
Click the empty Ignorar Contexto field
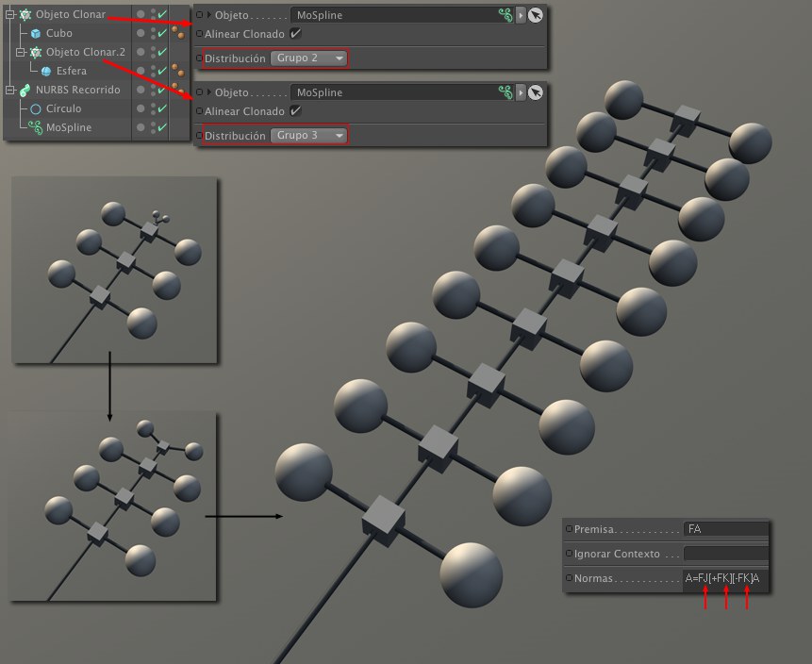pos(725,554)
